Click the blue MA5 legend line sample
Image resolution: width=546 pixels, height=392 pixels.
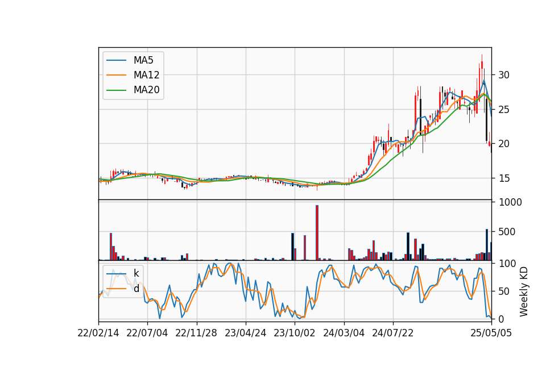116,60
